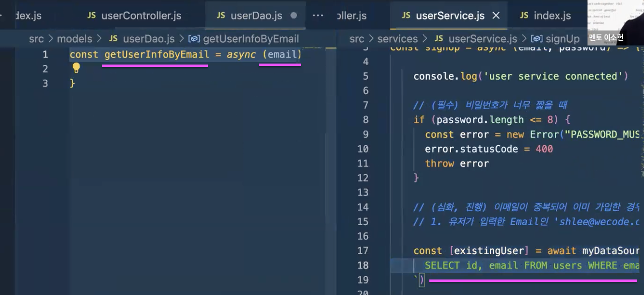
Task: Click 'error.statusCode' on line 10
Action: (471, 149)
